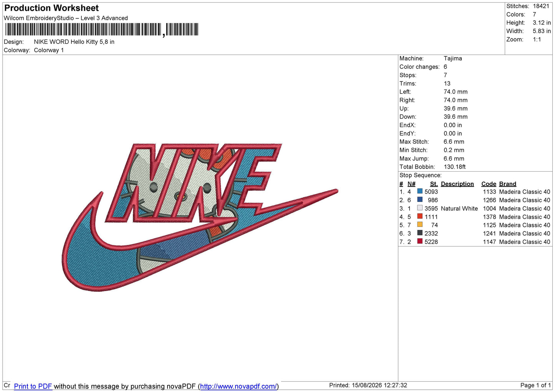
Task: Click the Page 1 of 1 indicator
Action: (535, 385)
